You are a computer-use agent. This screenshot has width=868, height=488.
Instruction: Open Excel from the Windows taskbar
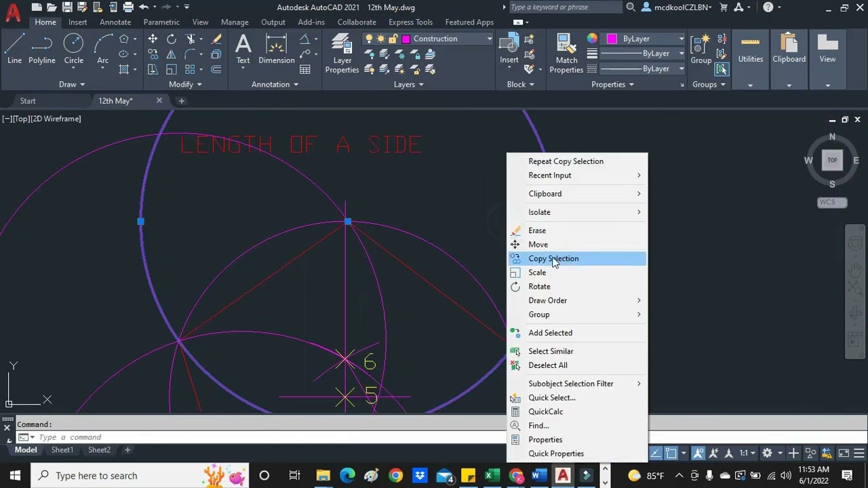pyautogui.click(x=492, y=475)
